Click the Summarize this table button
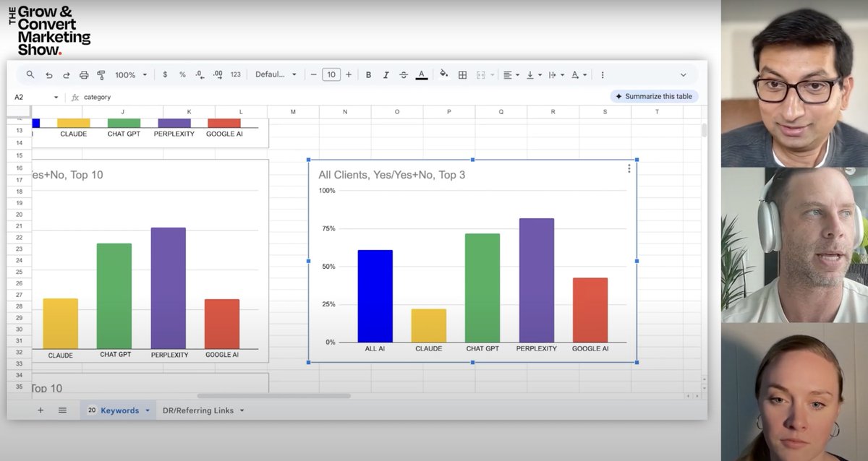868x461 pixels. 654,96
